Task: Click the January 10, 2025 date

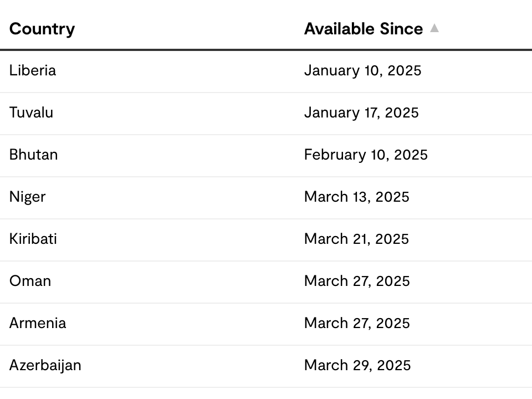Action: [362, 71]
